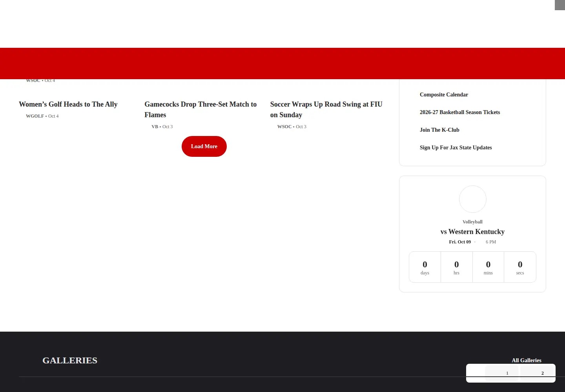Open the Women's Golf Heads to The Ally article
565x392 pixels.
tap(68, 104)
